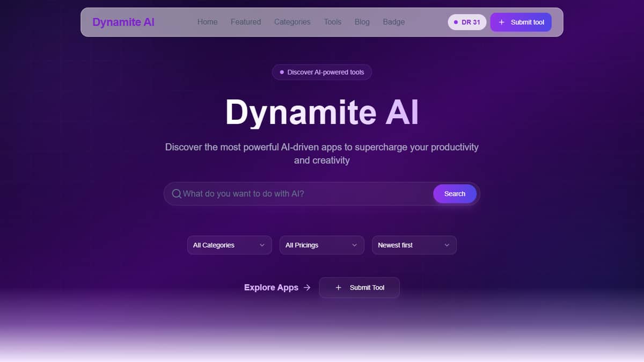Go to the Featured page
Image resolution: width=644 pixels, height=362 pixels.
[x=246, y=22]
